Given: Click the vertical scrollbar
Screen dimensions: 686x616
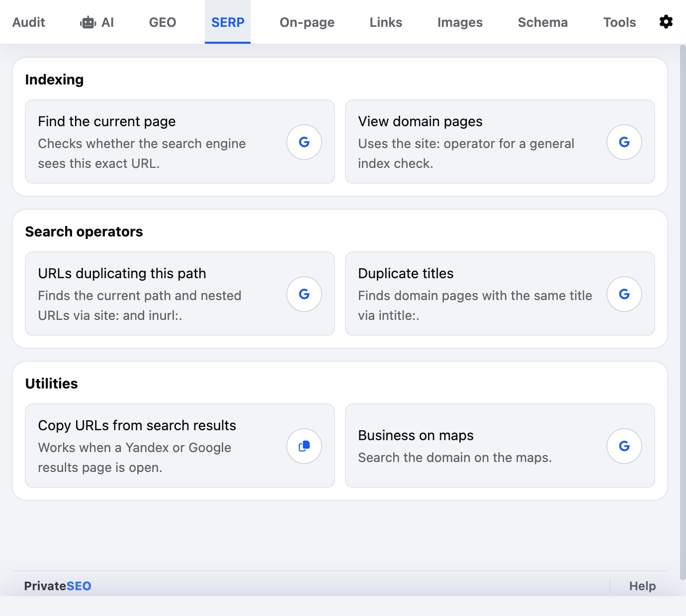Looking at the screenshot, I should pos(683,312).
